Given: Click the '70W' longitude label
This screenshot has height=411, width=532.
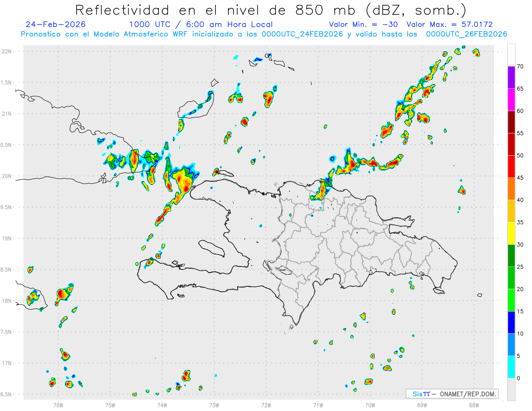Looking at the screenshot, I should point(370,405).
